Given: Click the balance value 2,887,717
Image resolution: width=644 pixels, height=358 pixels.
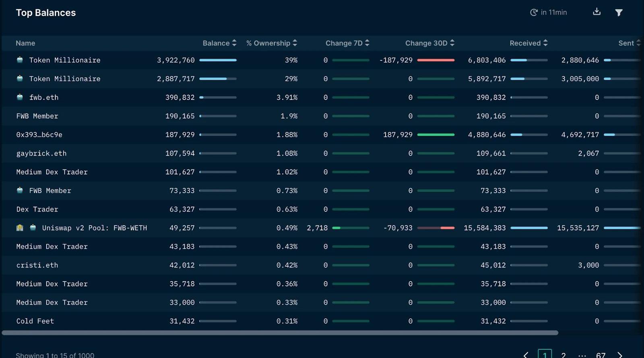Looking at the screenshot, I should click(x=175, y=79).
